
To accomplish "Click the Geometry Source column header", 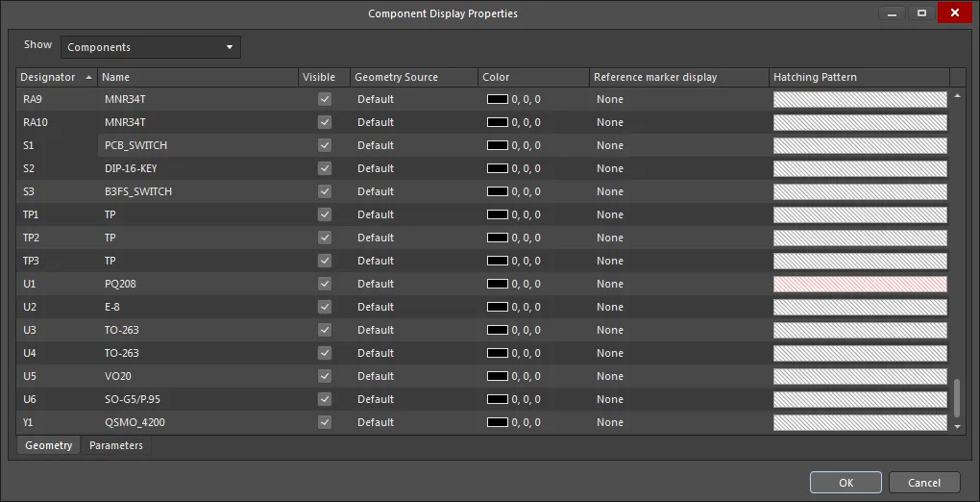I will (414, 77).
